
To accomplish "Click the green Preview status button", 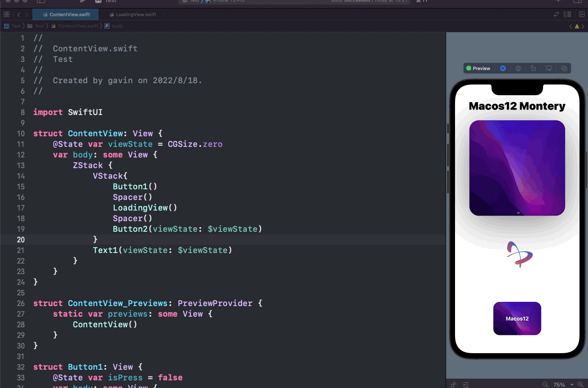I will (478, 68).
